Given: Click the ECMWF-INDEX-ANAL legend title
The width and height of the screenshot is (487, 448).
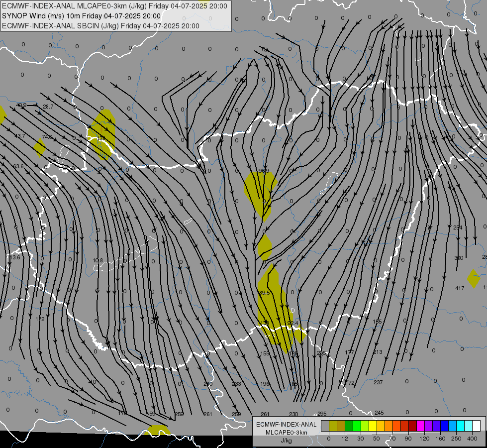Looking at the screenshot, I should coord(286,425).
